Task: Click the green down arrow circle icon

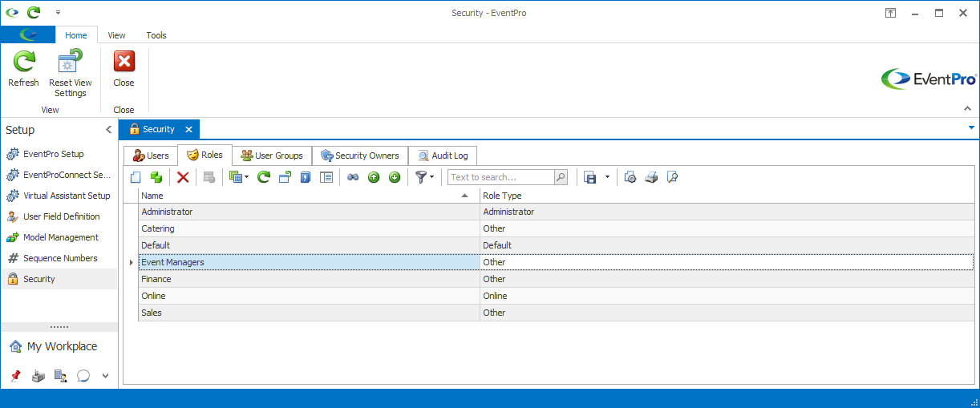Action: tap(395, 177)
